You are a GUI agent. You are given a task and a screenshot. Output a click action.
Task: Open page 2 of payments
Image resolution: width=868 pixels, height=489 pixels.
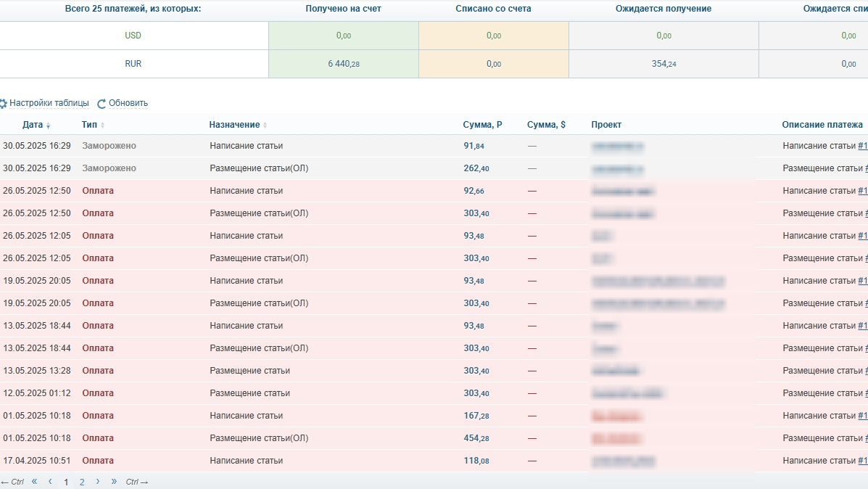point(82,482)
